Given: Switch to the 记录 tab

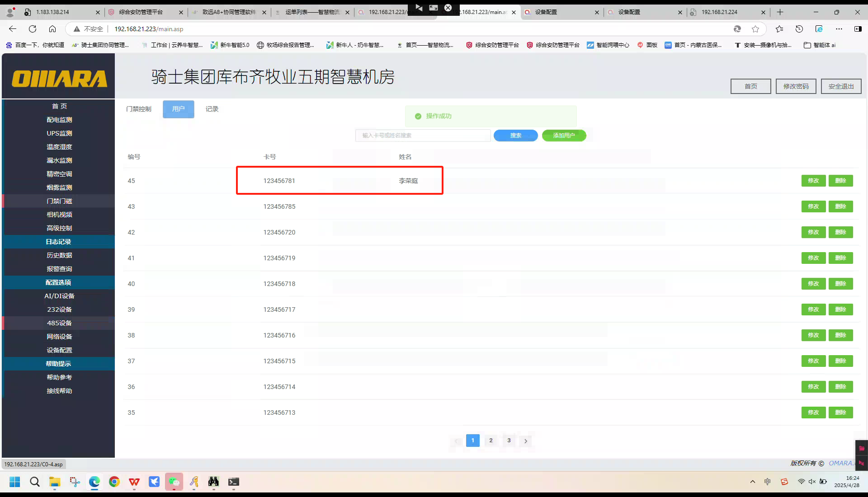Looking at the screenshot, I should 212,109.
